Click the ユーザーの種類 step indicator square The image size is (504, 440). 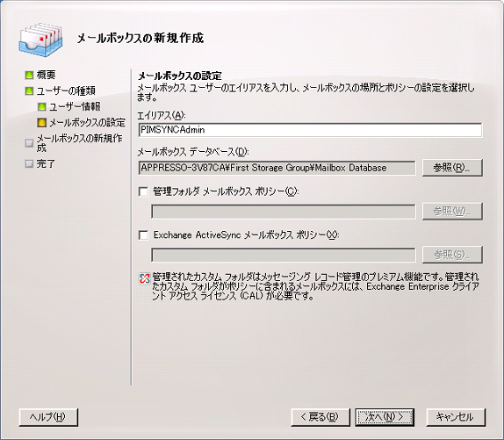29,91
